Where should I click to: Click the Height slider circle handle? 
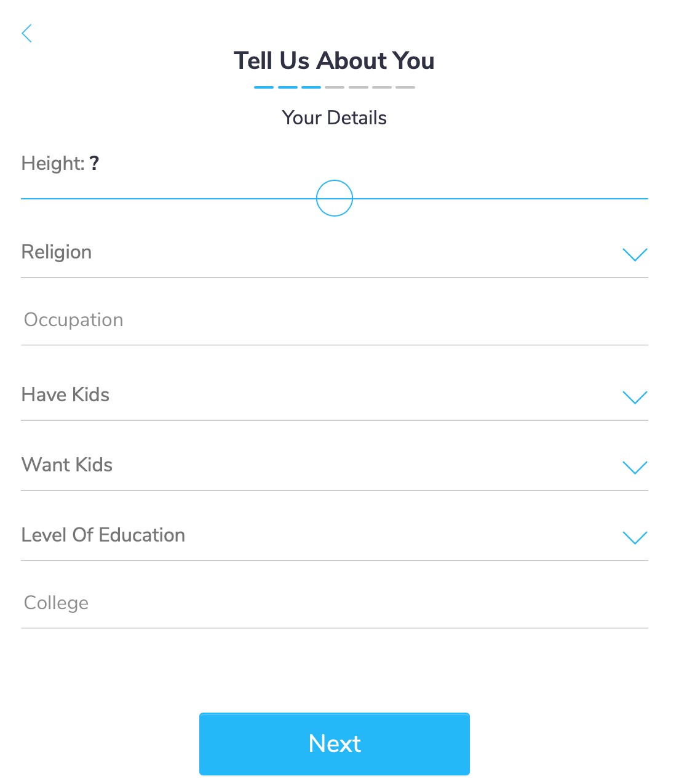pyautogui.click(x=335, y=198)
